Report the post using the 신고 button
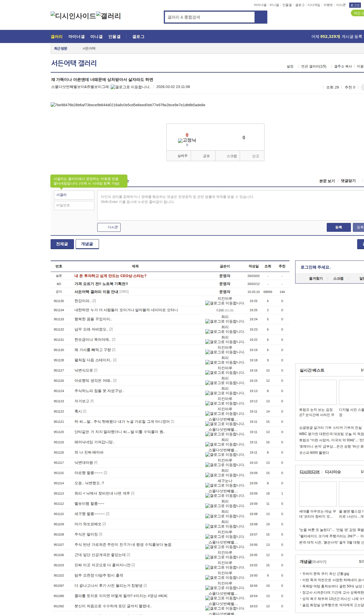This screenshot has height=615, width=364. pos(252,156)
